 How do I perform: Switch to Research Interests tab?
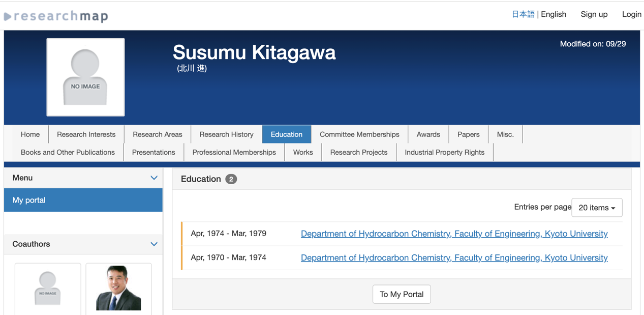click(86, 134)
